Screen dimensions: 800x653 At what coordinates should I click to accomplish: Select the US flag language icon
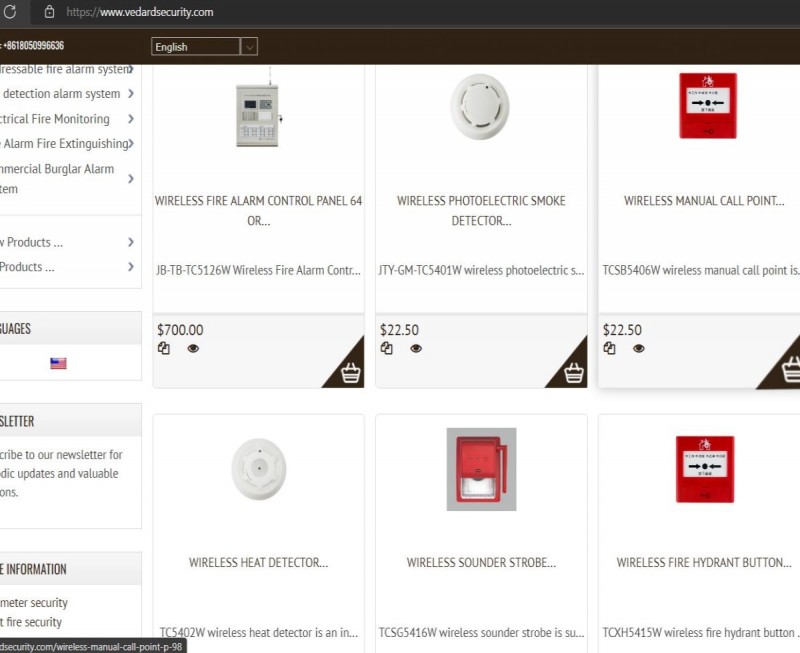pyautogui.click(x=58, y=363)
